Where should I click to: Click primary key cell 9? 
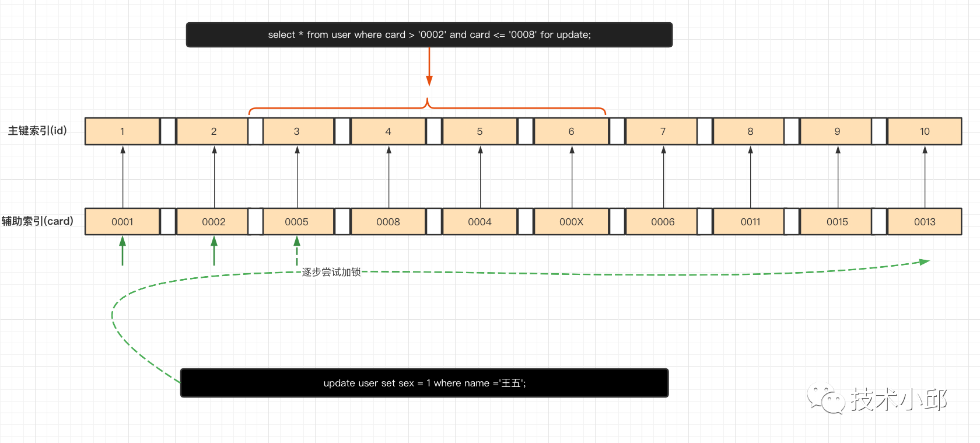pos(837,131)
